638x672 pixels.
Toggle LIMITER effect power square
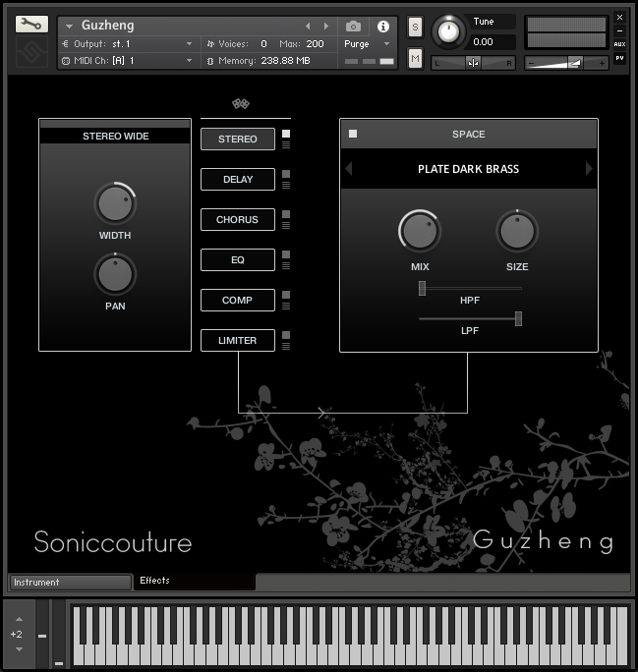(286, 335)
